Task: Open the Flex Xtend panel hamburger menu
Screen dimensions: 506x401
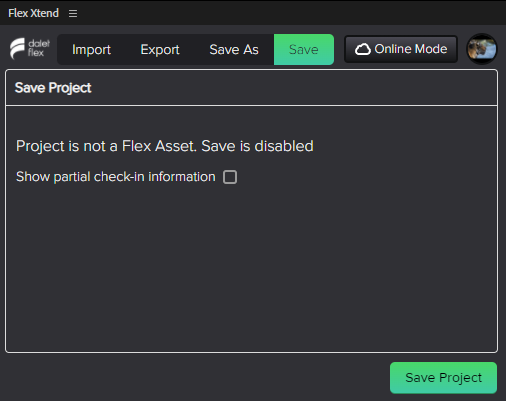Action: [73, 13]
